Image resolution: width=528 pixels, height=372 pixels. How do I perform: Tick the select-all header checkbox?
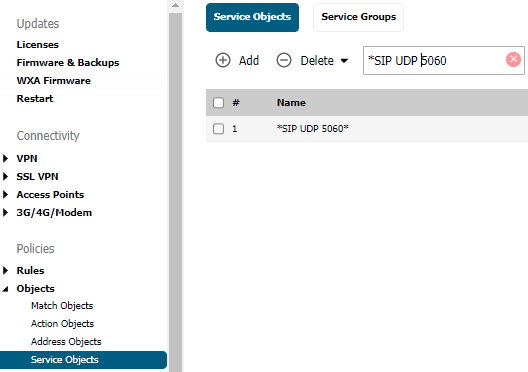click(x=218, y=103)
